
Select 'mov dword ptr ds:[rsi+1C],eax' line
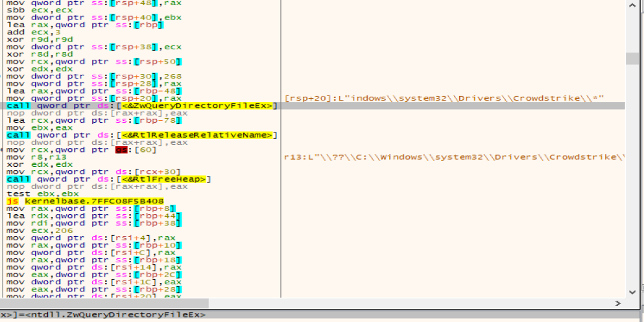click(94, 282)
